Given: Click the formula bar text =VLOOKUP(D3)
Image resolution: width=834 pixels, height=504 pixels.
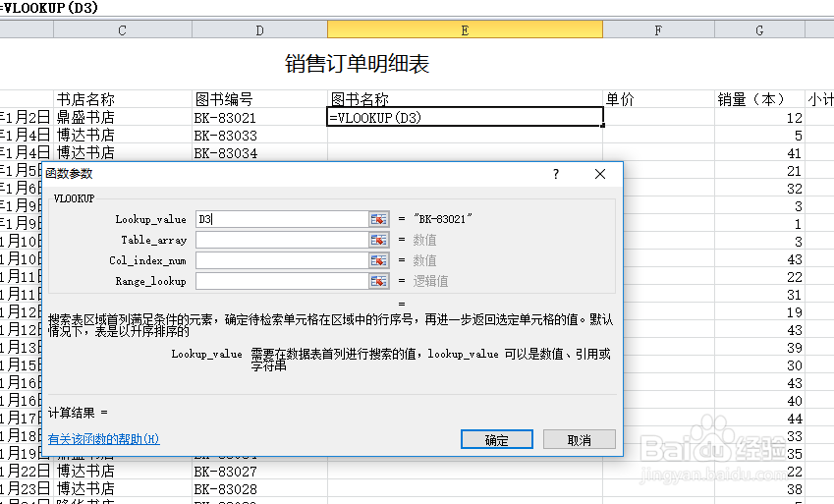Looking at the screenshot, I should 49,8.
